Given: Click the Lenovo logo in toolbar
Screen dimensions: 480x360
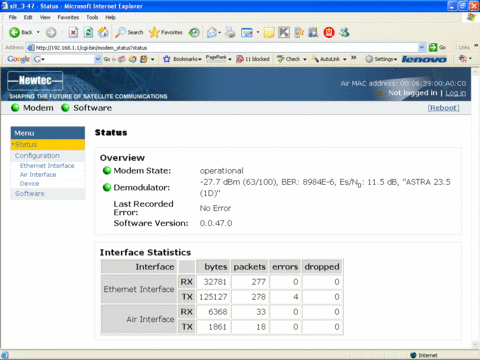Looking at the screenshot, I should [424, 59].
